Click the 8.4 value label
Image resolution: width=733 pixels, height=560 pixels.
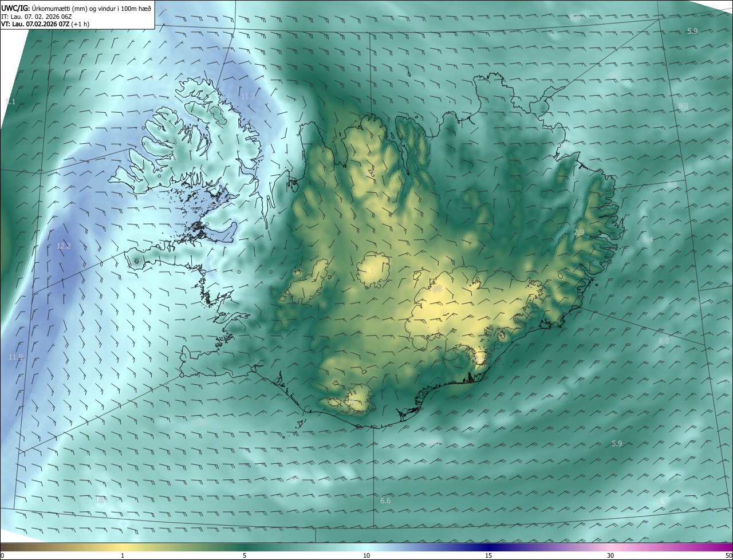click(648, 240)
